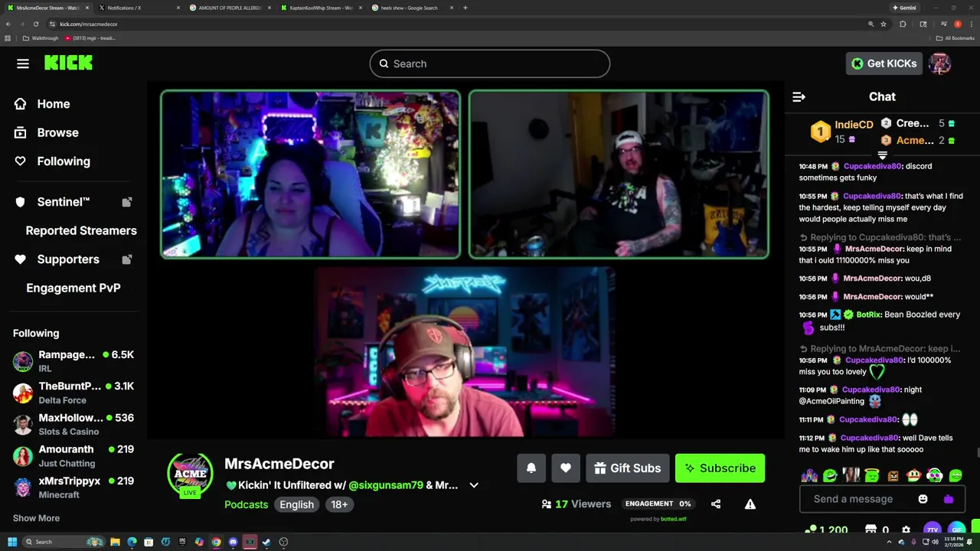980x551 pixels.
Task: Share the stream
Action: (x=716, y=504)
